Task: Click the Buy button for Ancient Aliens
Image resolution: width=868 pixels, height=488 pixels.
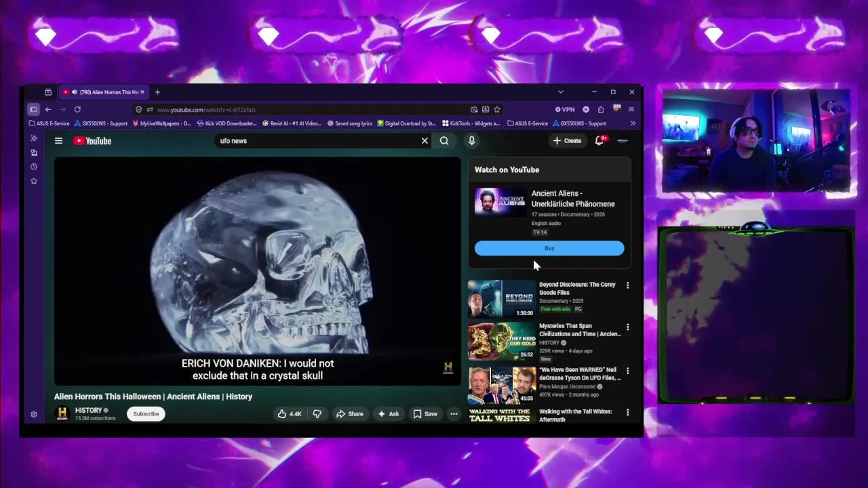Action: point(549,248)
